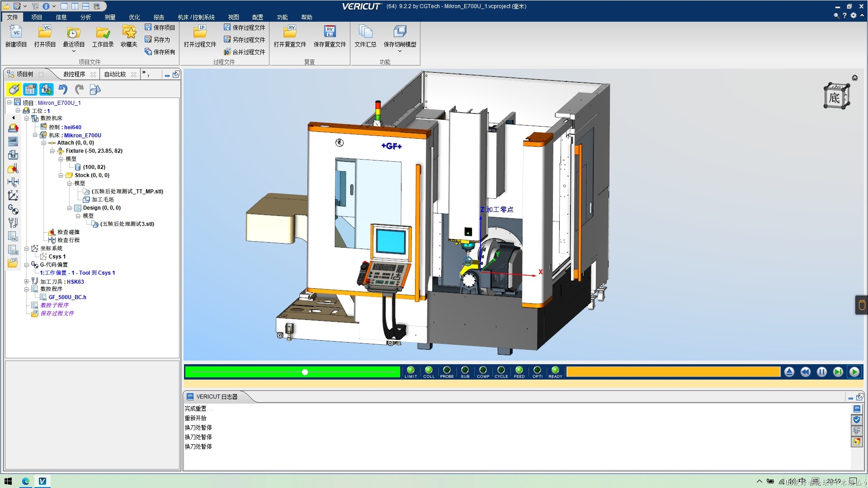
Task: Click the XYZ coordinate system sidebar icon
Action: pyautogui.click(x=13, y=195)
